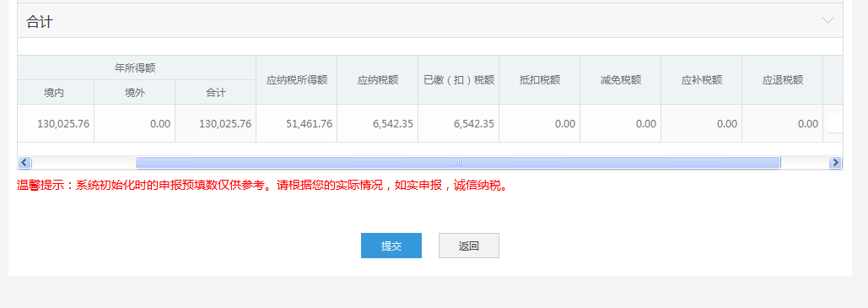This screenshot has width=868, height=308.
Task: Click the horizontal scrollbar thumb
Action: (x=458, y=162)
